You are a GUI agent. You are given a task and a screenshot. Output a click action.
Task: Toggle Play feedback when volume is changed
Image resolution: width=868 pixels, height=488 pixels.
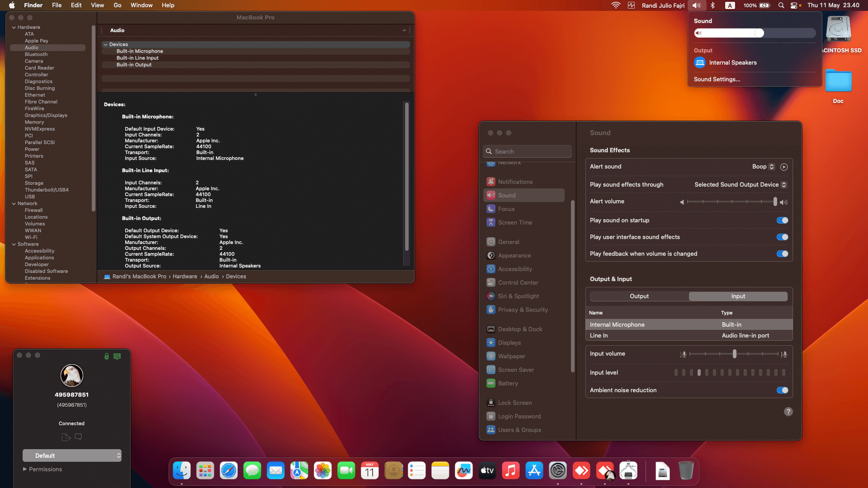[783, 254]
